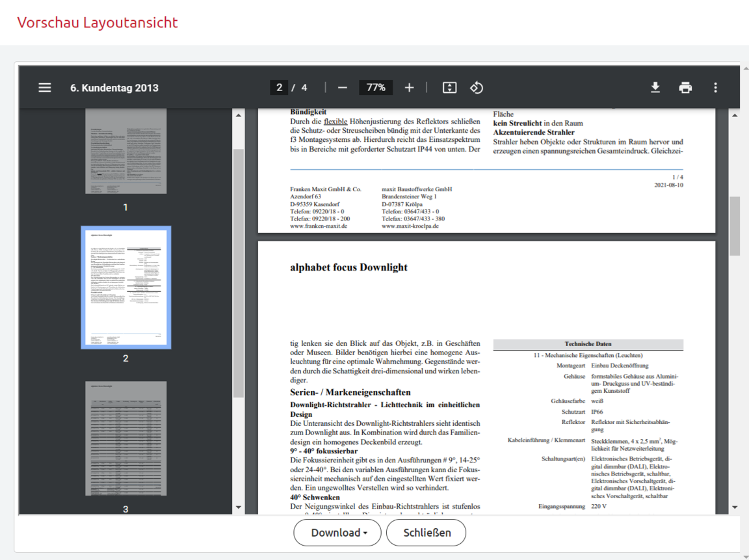
Task: Zoom in with the plus icon
Action: point(410,87)
